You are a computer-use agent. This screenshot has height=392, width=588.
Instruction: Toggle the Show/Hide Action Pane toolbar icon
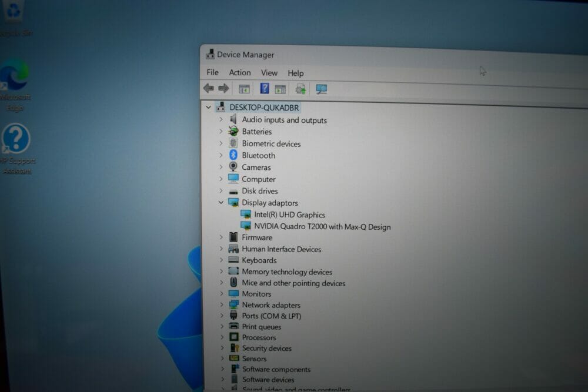click(280, 89)
